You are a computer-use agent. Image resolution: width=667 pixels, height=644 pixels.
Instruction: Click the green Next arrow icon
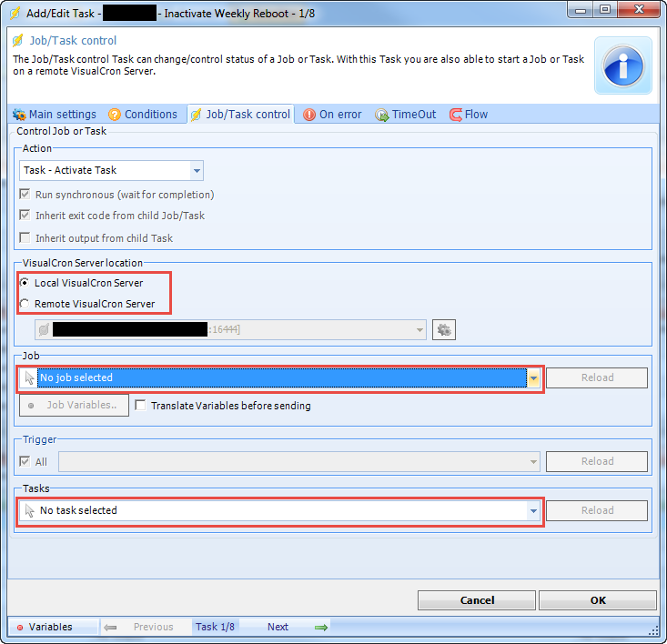[320, 627]
